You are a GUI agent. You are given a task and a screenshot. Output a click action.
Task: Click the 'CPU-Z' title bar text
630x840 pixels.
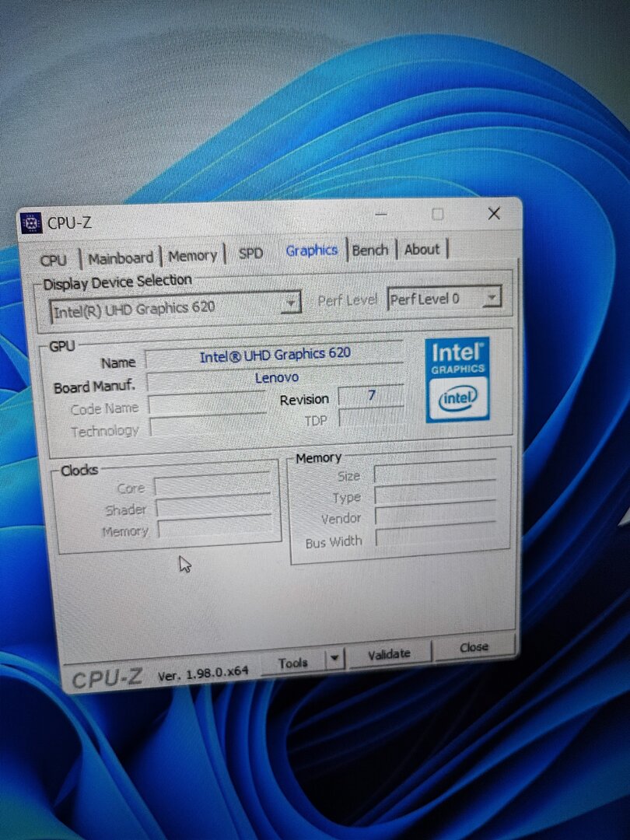click(x=70, y=222)
